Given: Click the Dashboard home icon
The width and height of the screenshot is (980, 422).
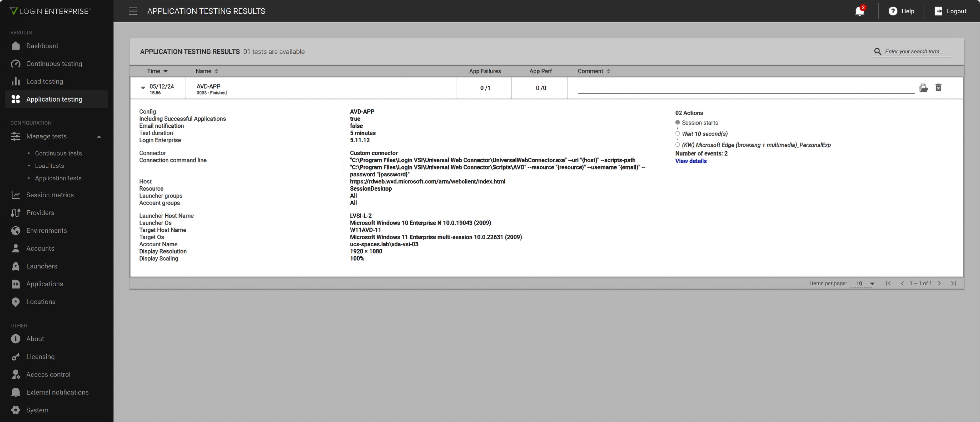Looking at the screenshot, I should point(16,46).
